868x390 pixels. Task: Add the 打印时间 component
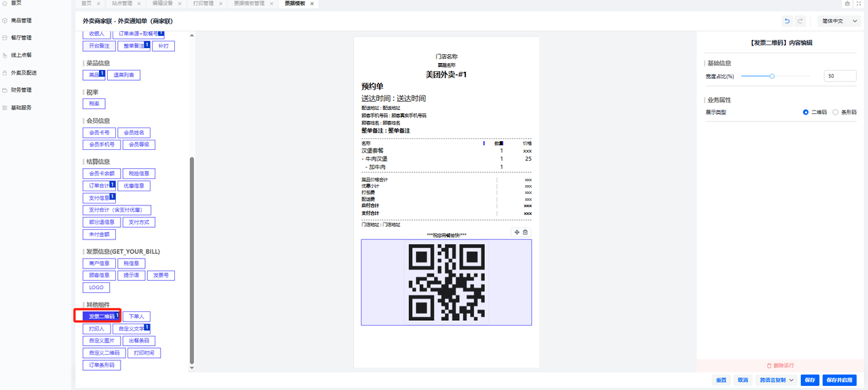[144, 353]
